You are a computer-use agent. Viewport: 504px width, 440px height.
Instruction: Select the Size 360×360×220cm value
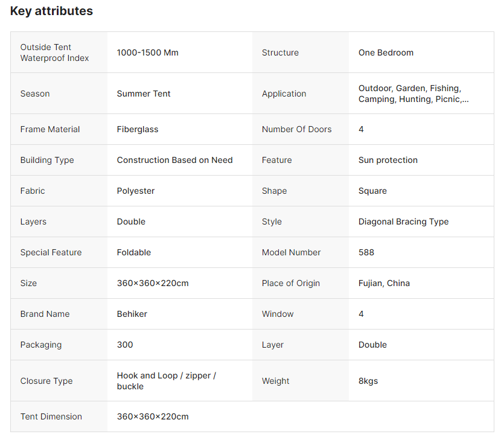pyautogui.click(x=153, y=283)
